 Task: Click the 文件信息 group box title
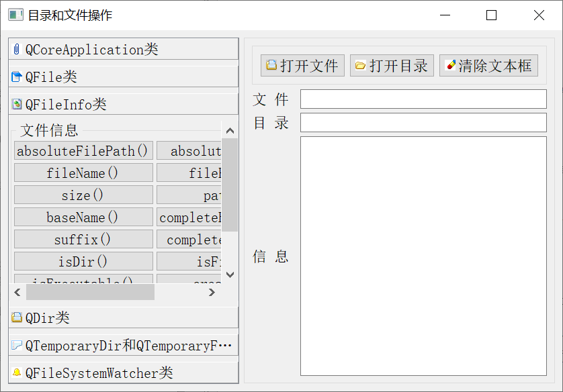[x=49, y=130]
